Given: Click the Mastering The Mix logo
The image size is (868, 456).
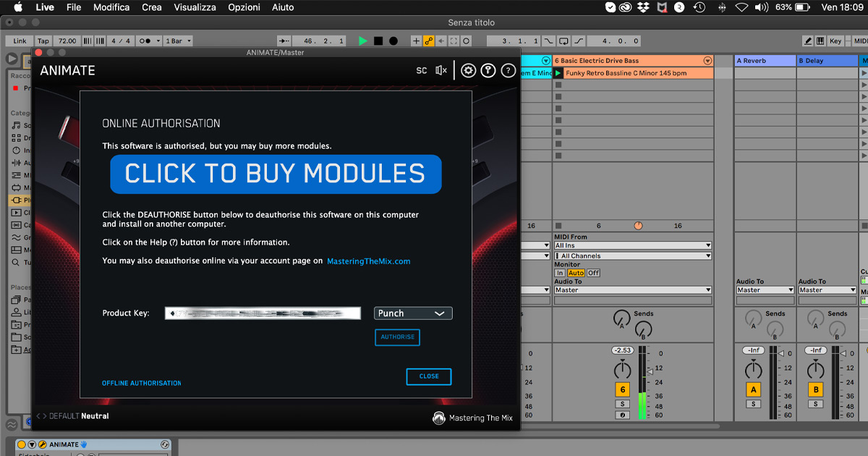Looking at the screenshot, I should click(x=472, y=418).
